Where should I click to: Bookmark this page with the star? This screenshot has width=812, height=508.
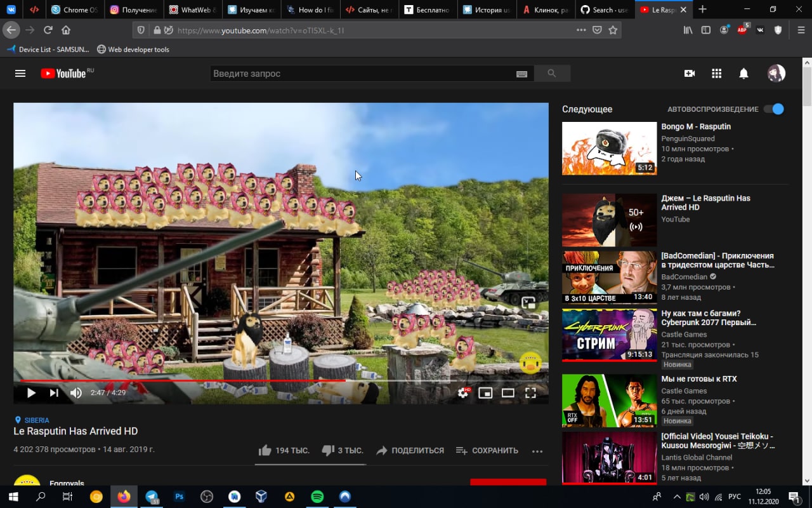[613, 30]
